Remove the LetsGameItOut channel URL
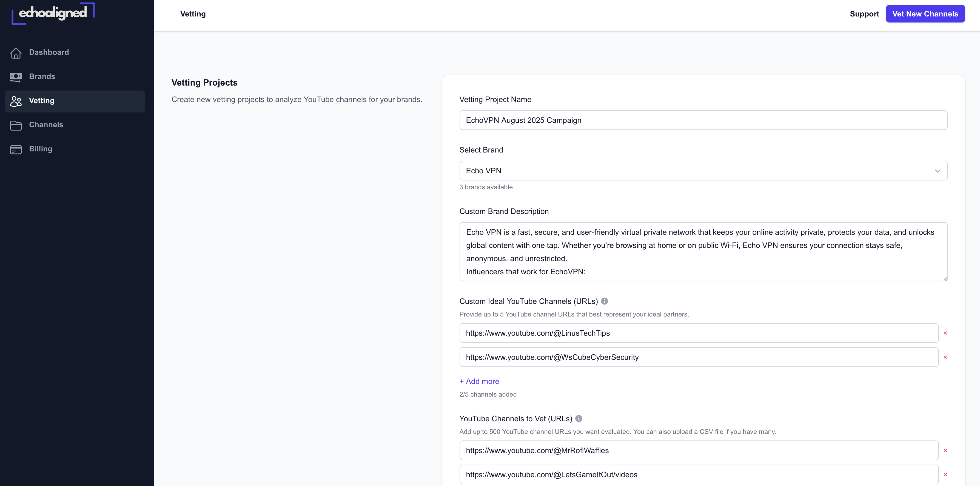Viewport: 980px width, 486px height. coord(945,474)
